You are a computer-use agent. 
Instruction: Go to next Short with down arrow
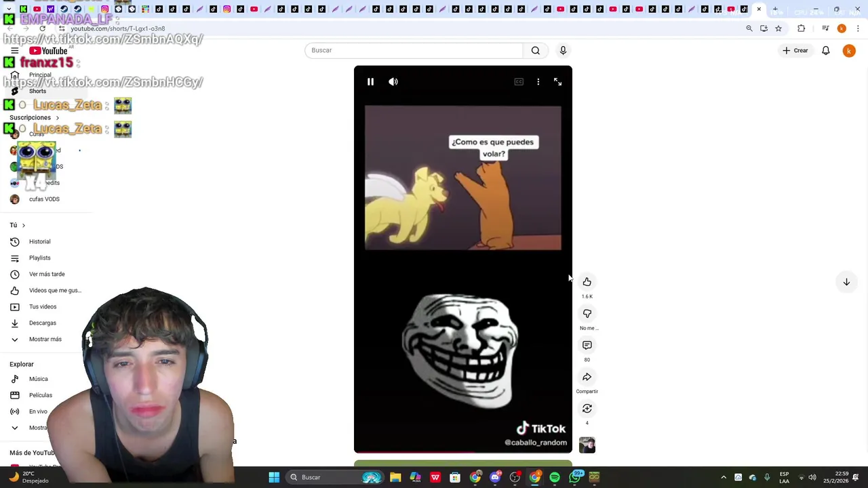846,282
